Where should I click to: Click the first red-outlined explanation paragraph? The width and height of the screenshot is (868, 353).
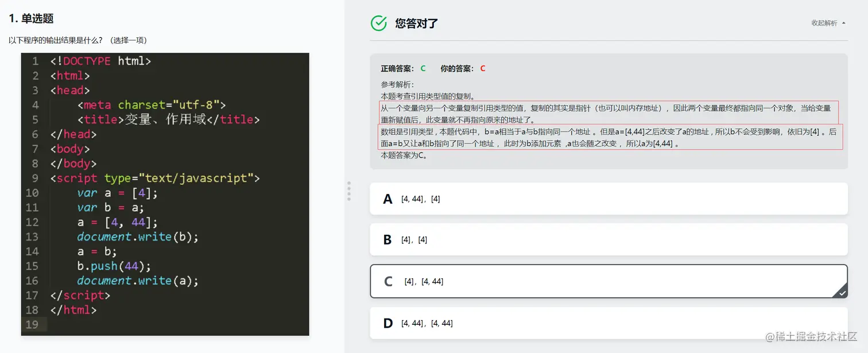click(x=608, y=113)
